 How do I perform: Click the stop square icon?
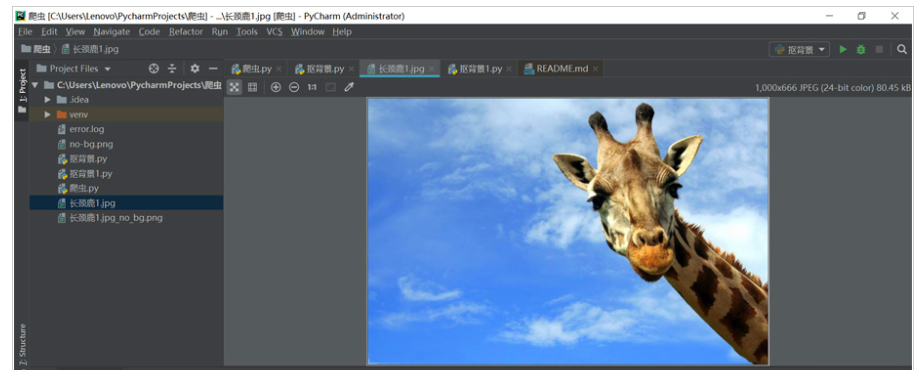click(879, 49)
